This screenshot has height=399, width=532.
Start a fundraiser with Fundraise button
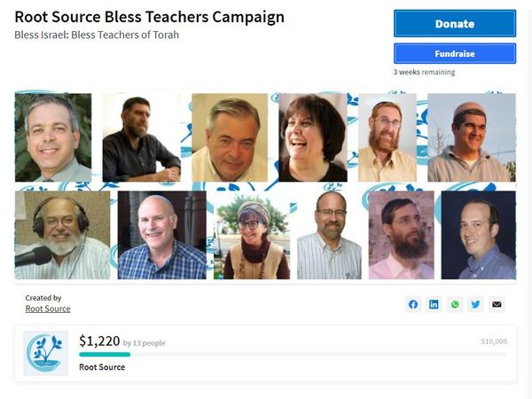455,53
